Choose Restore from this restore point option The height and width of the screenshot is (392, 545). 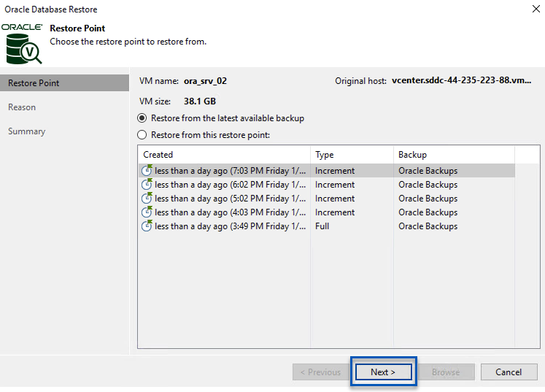coord(142,135)
